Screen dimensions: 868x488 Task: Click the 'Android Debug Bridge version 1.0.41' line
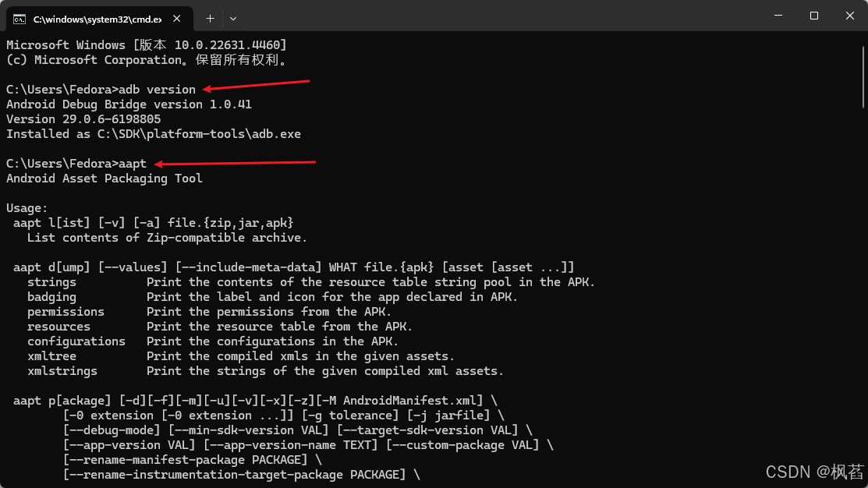[129, 104]
